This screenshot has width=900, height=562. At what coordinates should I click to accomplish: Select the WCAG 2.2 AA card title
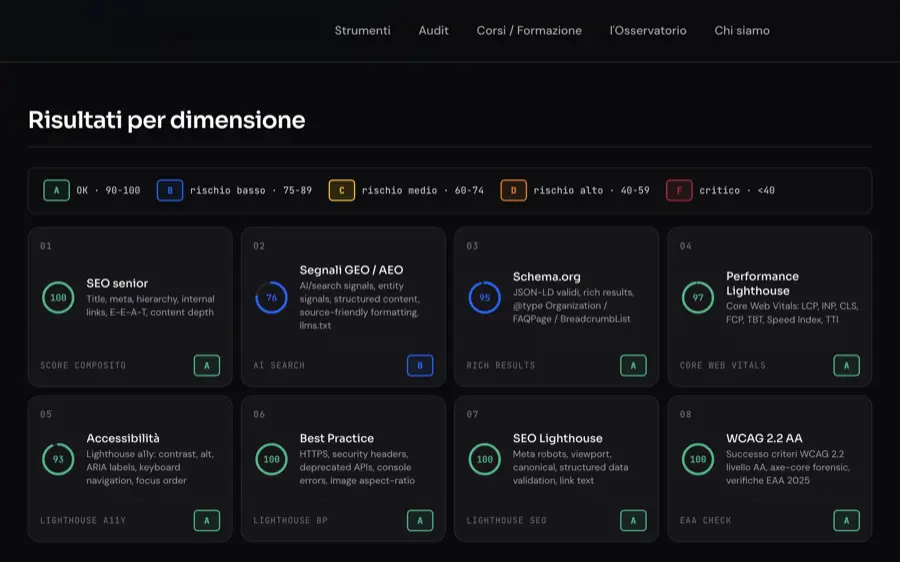coord(764,438)
